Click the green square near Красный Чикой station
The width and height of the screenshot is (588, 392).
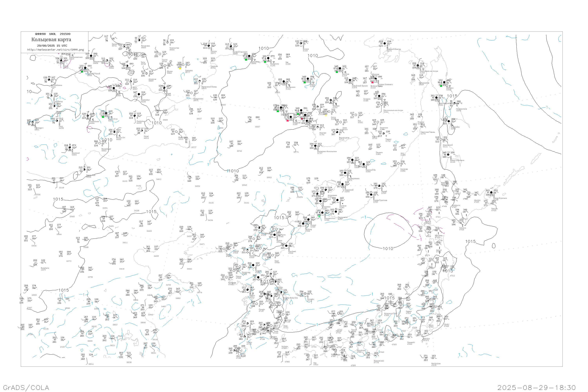tap(82, 72)
